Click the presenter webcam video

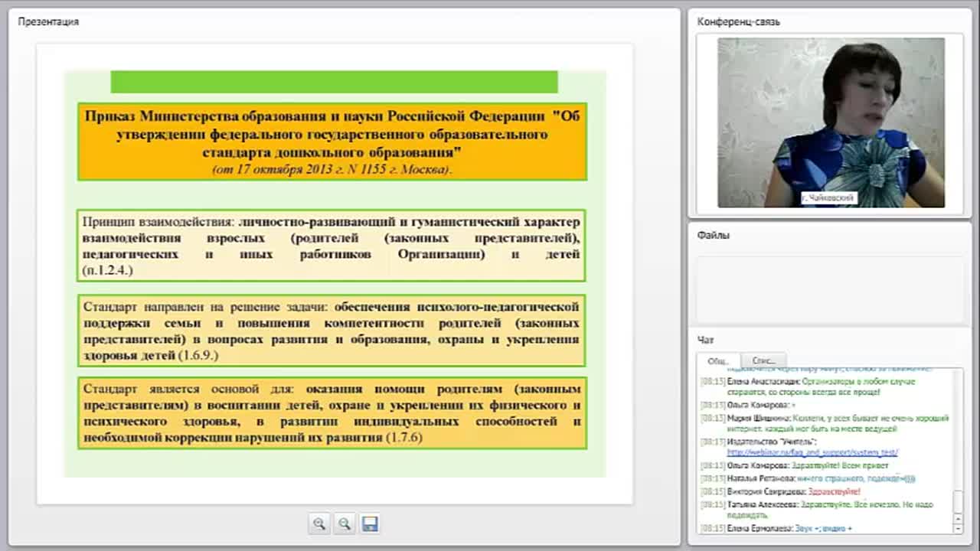click(x=831, y=122)
